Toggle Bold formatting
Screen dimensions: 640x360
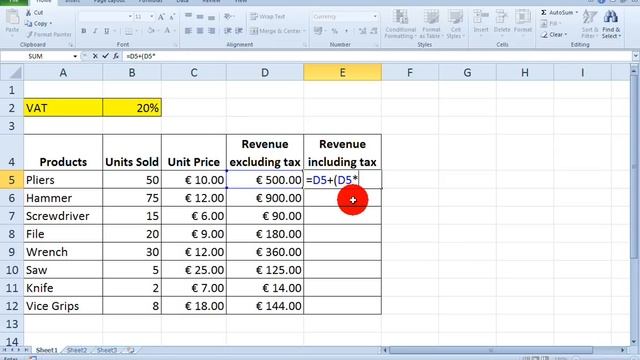(x=84, y=31)
